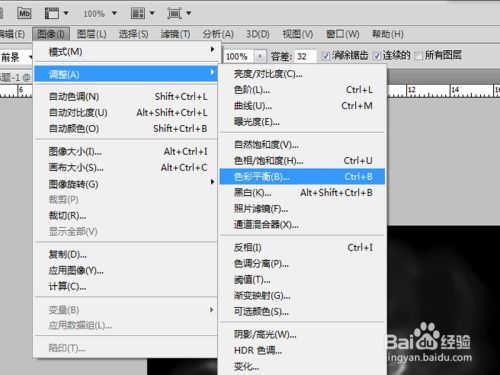The image size is (500, 375).
Task: Expand the 图像旋转(G) submenu arrow
Action: tap(212, 182)
